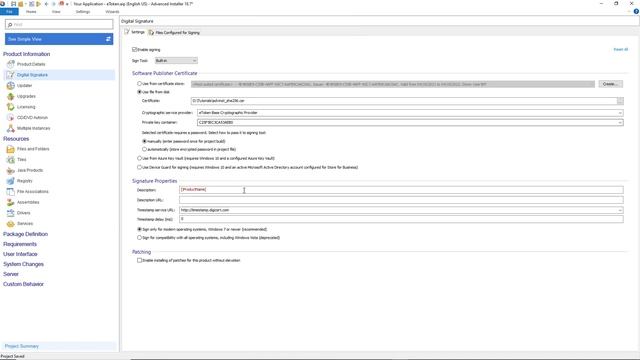The width and height of the screenshot is (640, 360).
Task: Expand the Package Definition section
Action: coord(25,234)
